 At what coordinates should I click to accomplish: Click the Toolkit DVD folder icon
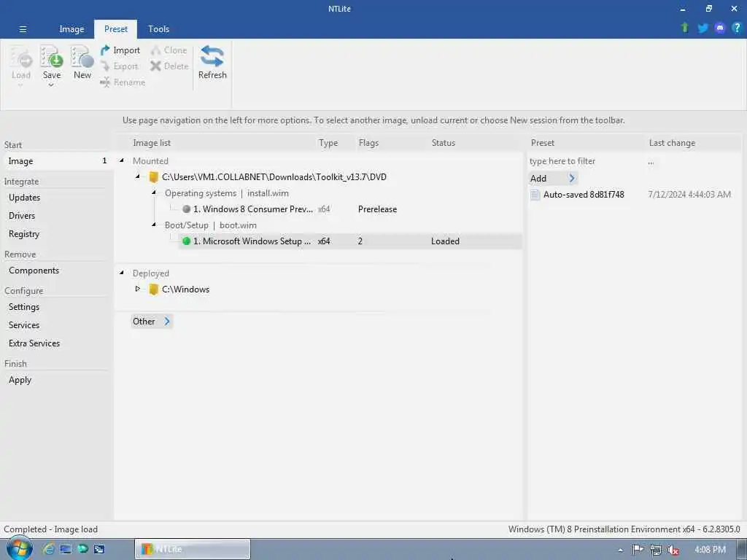[153, 177]
